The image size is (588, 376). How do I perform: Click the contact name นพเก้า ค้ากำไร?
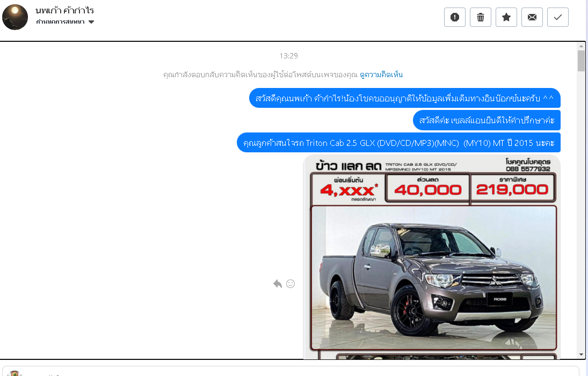(64, 10)
